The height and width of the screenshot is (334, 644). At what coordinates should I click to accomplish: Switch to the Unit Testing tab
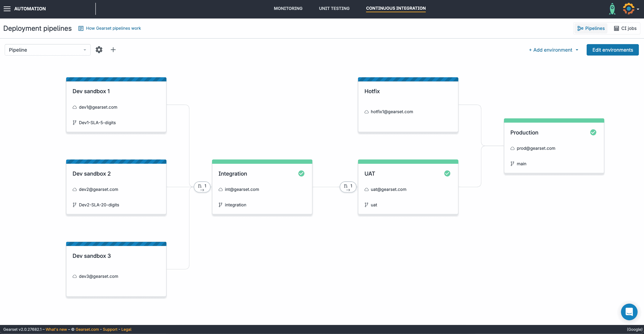point(334,9)
